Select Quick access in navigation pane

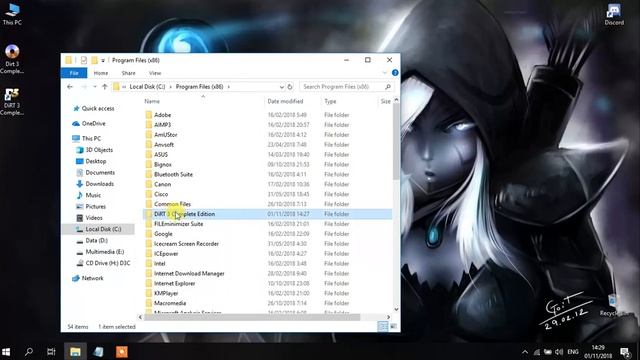pyautogui.click(x=98, y=109)
